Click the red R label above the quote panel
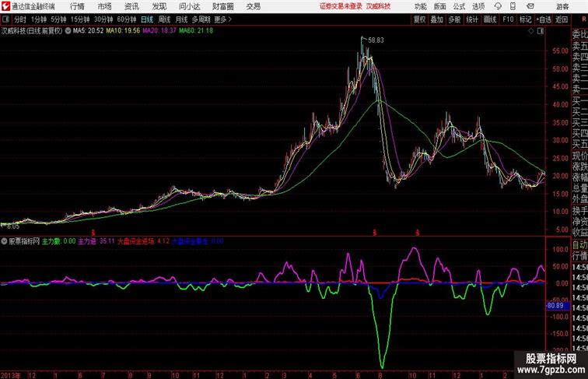Viewport: 588px width, 379px height. [x=584, y=19]
